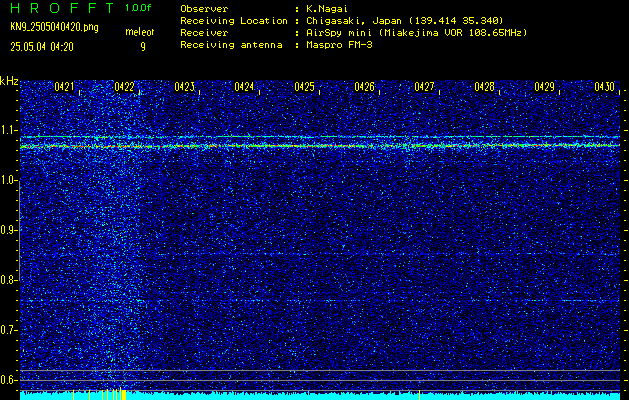Select the observer name K.Nagai
Viewport: 629px width, 400px height.
pyautogui.click(x=329, y=8)
